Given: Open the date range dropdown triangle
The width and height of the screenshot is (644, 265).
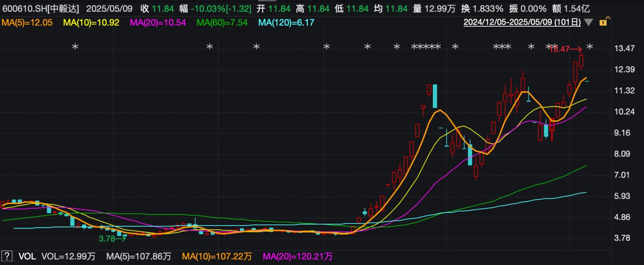Looking at the screenshot, I should pos(589,22).
